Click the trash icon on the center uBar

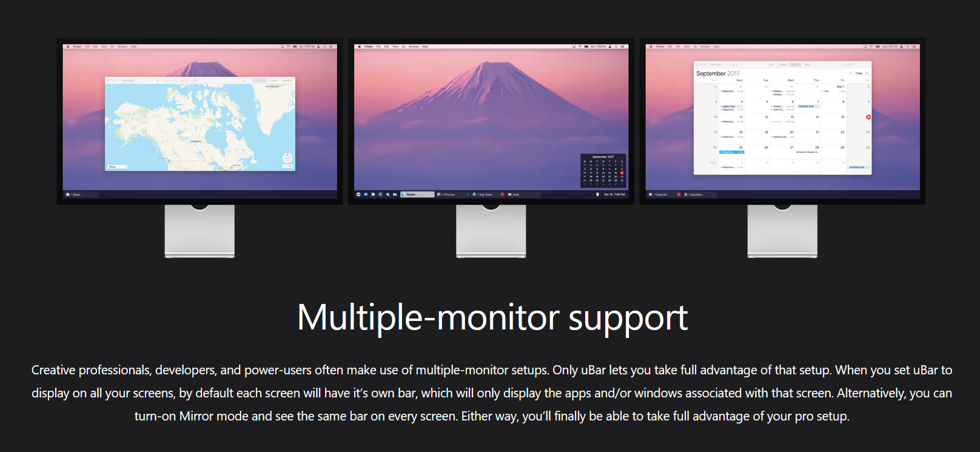coord(597,194)
